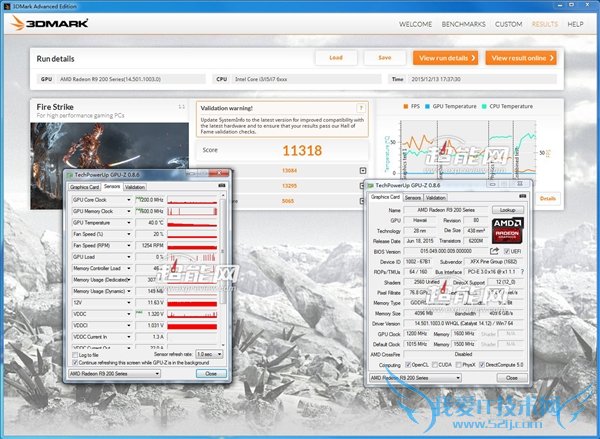Screen dimensions: 600x439
Task: Click the BIOS save/share arrow icon
Action: point(494,251)
